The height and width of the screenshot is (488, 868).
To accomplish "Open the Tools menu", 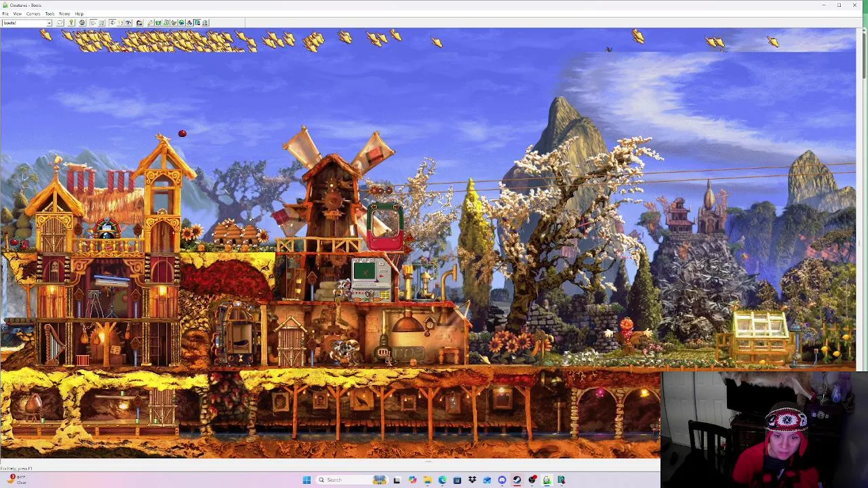I will (x=50, y=14).
